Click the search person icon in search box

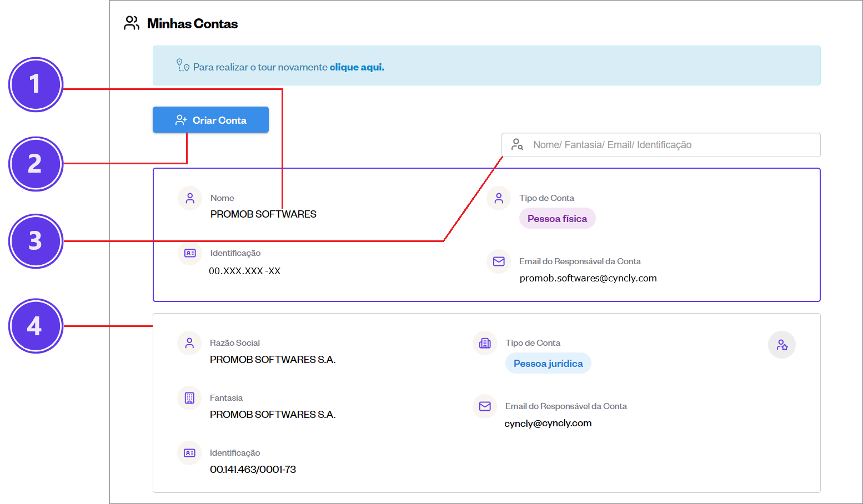517,145
